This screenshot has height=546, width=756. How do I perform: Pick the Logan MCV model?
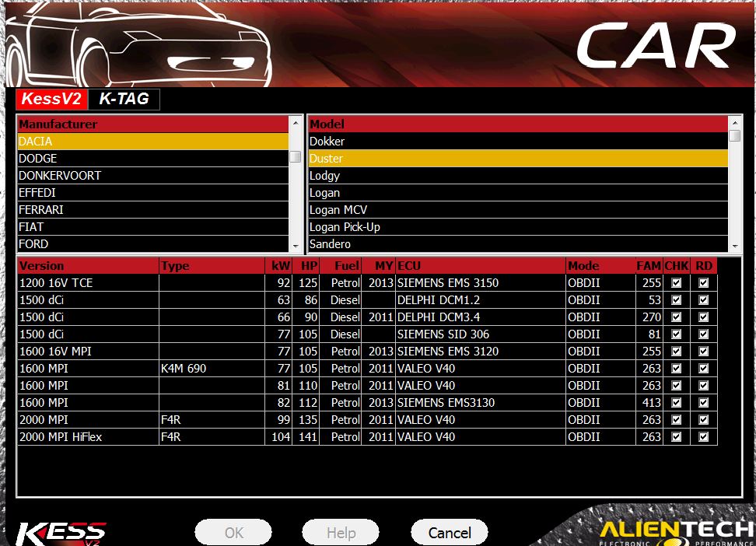coord(518,210)
